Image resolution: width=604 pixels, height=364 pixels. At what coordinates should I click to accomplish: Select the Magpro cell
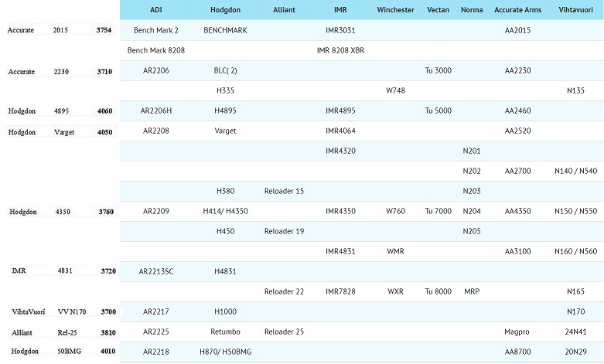click(517, 332)
